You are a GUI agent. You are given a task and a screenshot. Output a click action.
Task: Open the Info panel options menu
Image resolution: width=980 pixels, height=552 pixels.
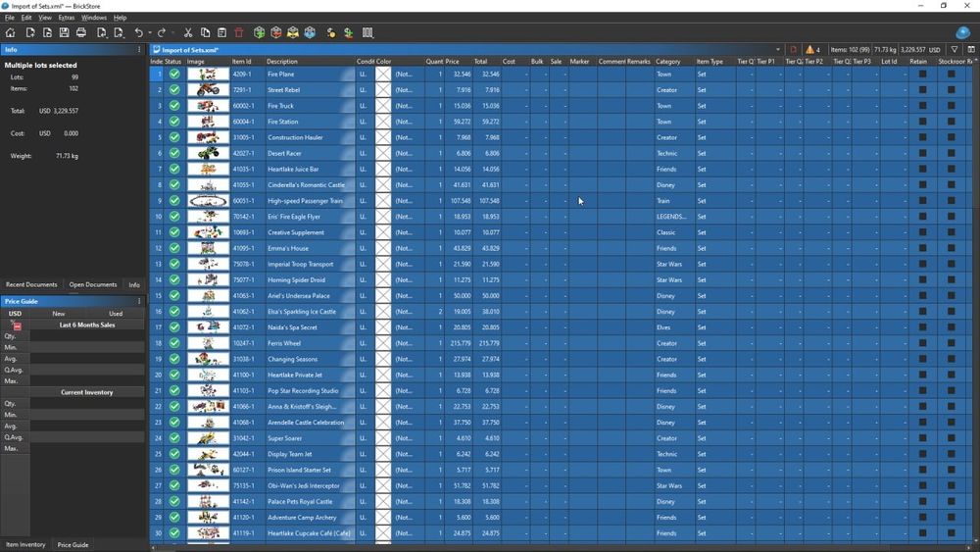(139, 49)
